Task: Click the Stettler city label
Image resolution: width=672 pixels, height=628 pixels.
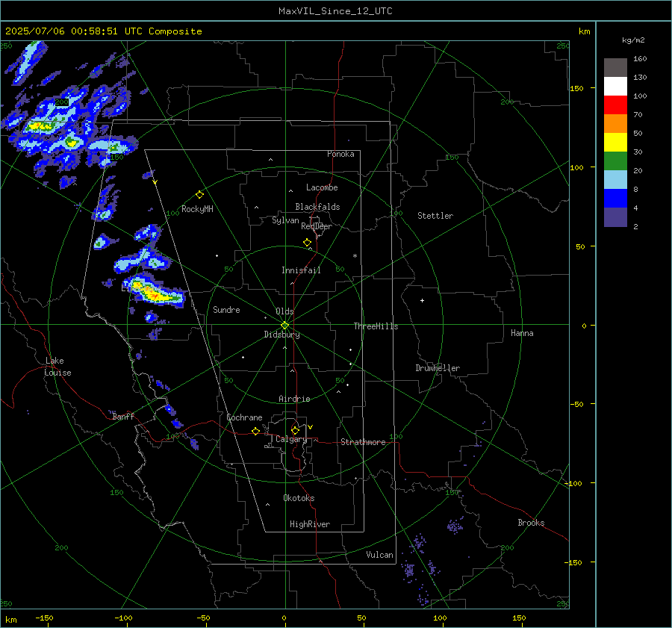Action: pos(435,216)
